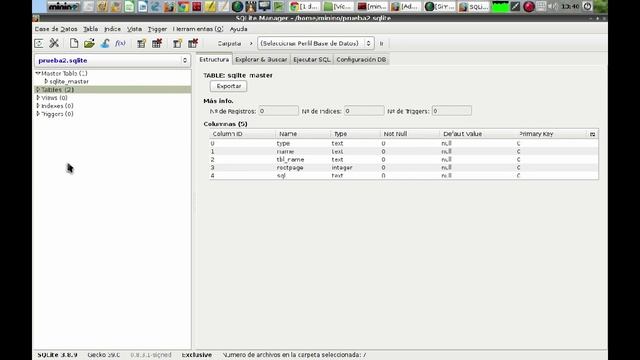Expand the Triggers (0) tree node
640x360 pixels.
[38, 114]
